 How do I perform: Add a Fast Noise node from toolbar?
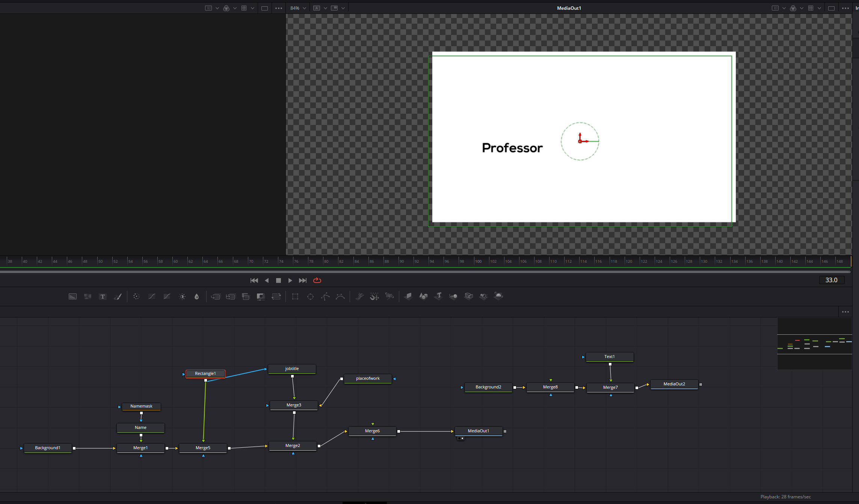pyautogui.click(x=88, y=296)
